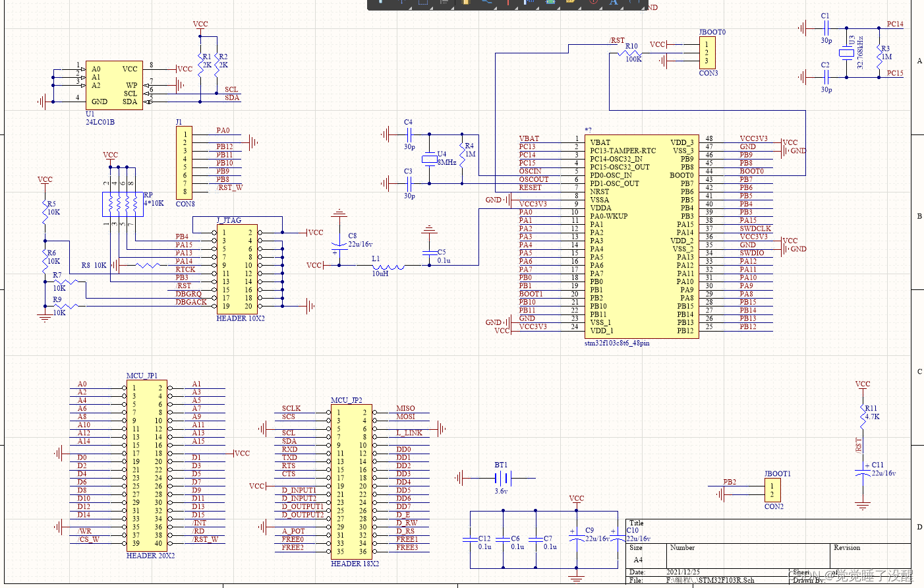Click the J_JTAG HEADER 10X2 component
Image resolution: width=924 pixels, height=588 pixels.
tap(237, 269)
